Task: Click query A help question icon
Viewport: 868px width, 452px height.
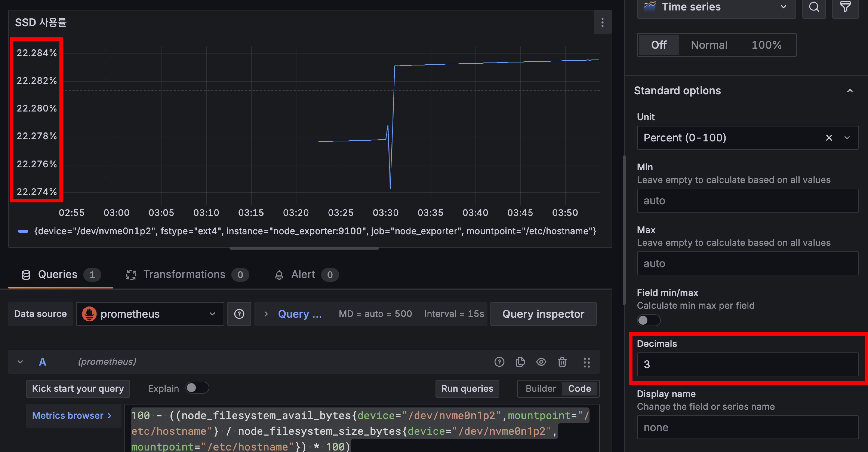Action: [499, 362]
